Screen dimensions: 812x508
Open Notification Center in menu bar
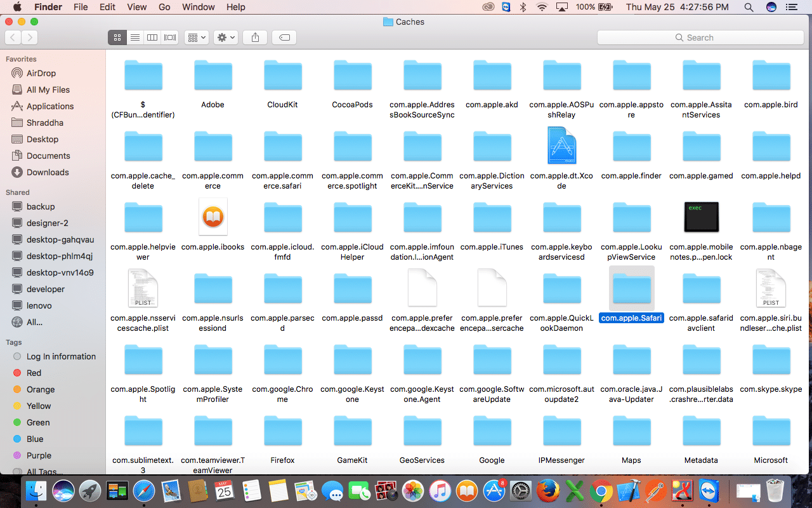pos(790,7)
